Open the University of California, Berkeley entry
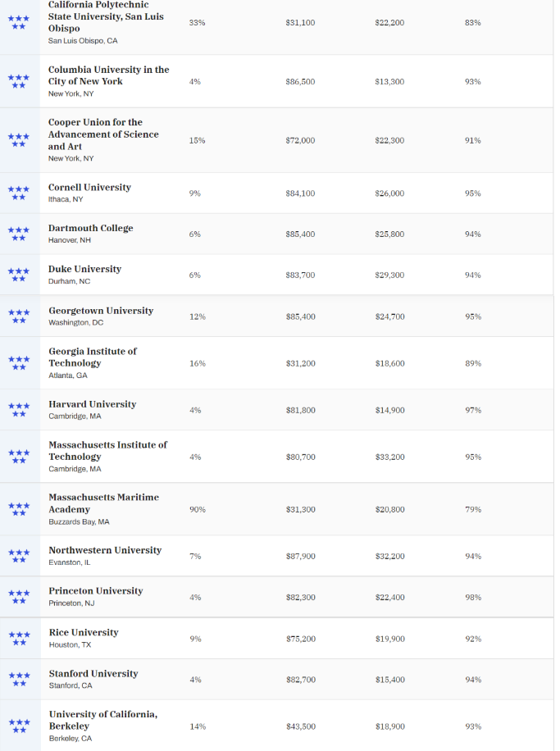The height and width of the screenshot is (751, 560). [103, 720]
